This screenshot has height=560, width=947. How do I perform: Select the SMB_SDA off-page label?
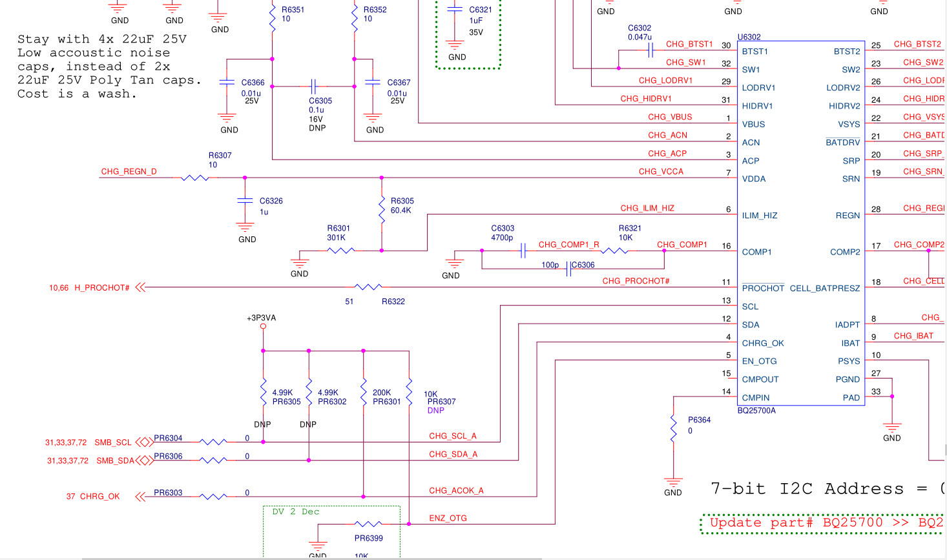[x=115, y=461]
